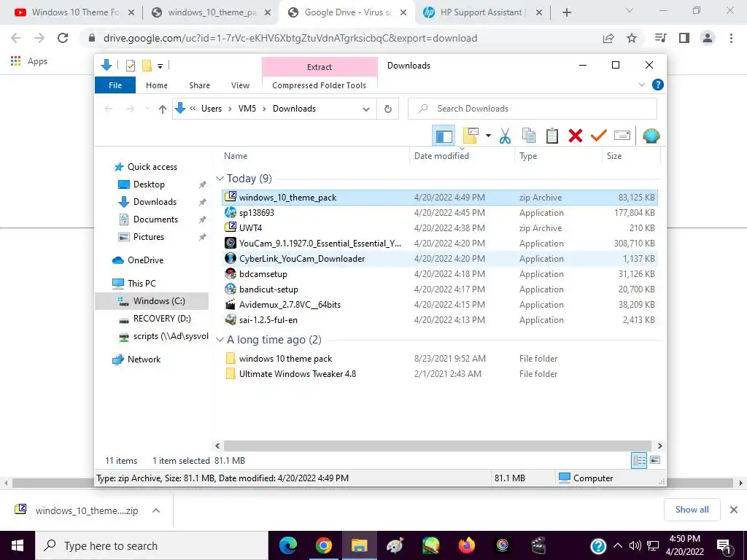Switch to HP Support Assistant tab
Image resolution: width=747 pixels, height=560 pixels.
(481, 12)
